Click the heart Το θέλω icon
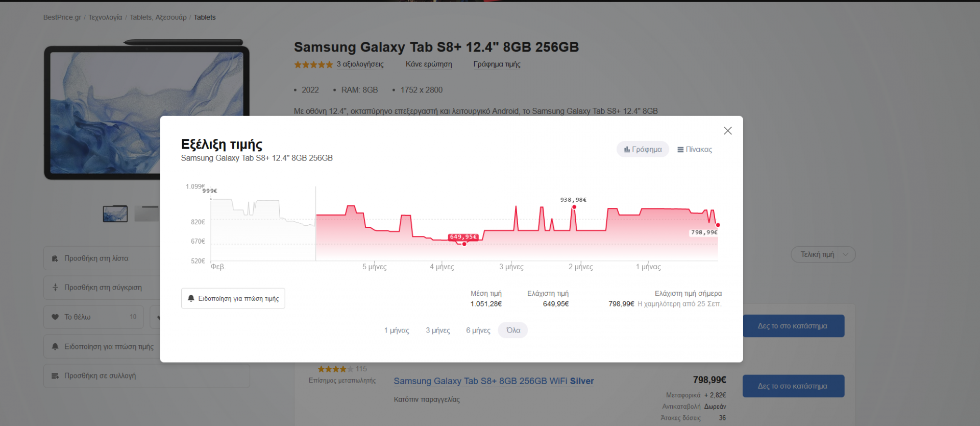This screenshot has width=980, height=426. [55, 317]
